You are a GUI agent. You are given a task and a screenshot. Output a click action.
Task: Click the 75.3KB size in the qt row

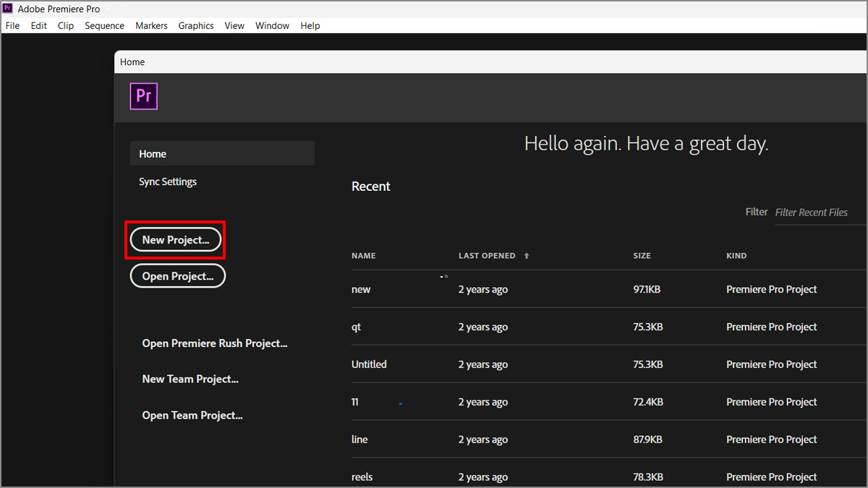tap(647, 327)
